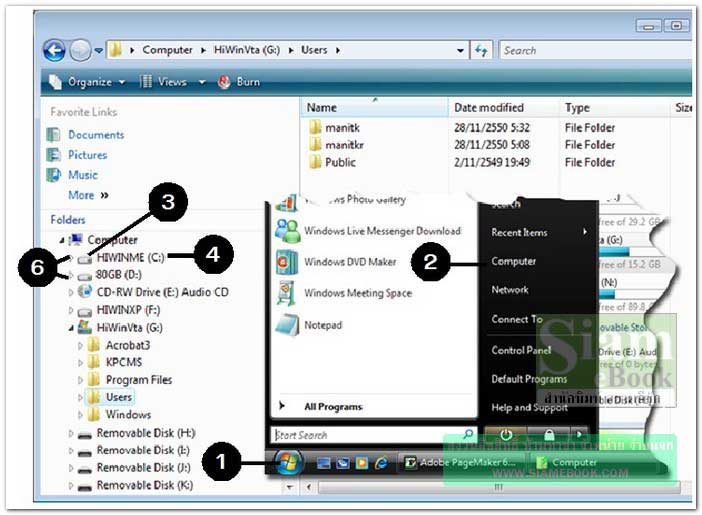Click Internet Explorer icon in Quick Launch
This screenshot has height=515, width=702.
click(x=381, y=463)
